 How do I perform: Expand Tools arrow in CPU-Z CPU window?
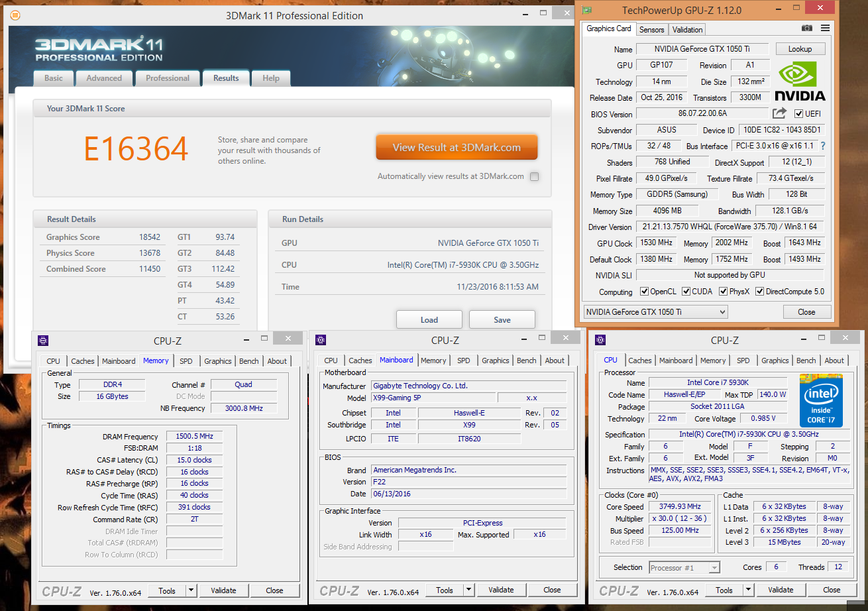click(x=748, y=590)
